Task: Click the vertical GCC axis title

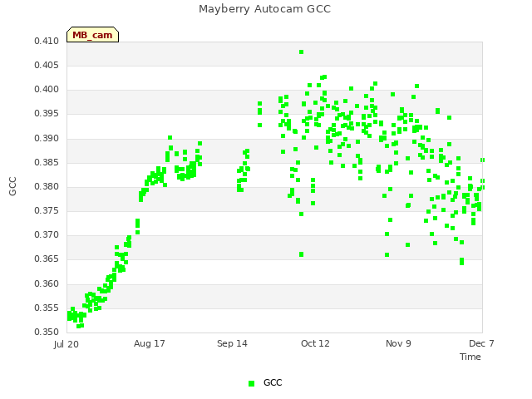Action: [12, 186]
